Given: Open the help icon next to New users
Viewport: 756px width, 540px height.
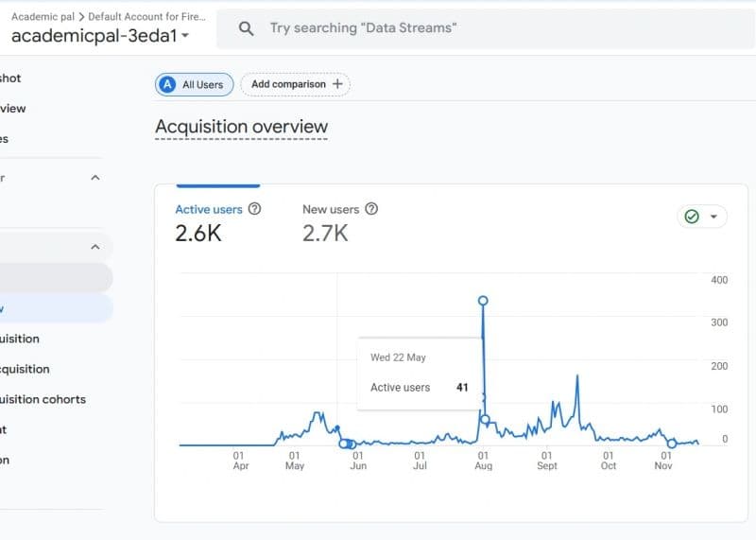Looking at the screenshot, I should 371,208.
